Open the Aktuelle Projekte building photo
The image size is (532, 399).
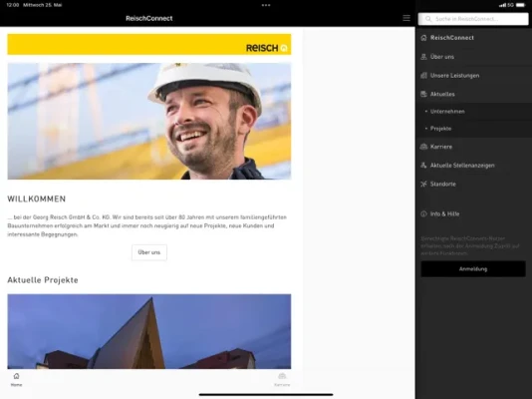tap(149, 331)
